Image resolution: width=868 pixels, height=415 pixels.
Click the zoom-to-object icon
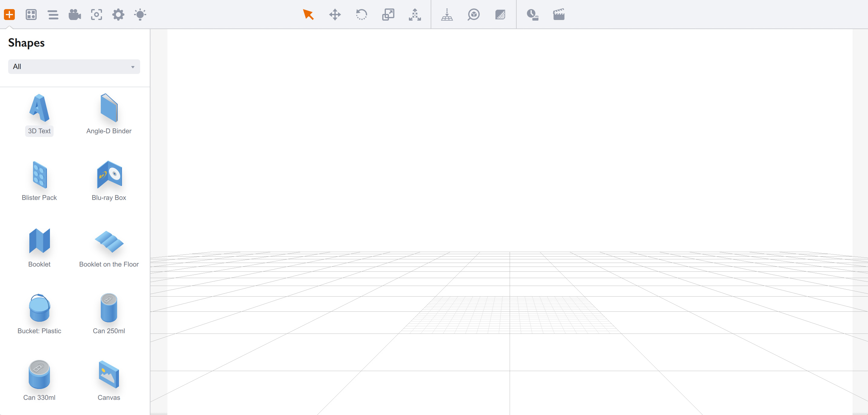coord(473,15)
